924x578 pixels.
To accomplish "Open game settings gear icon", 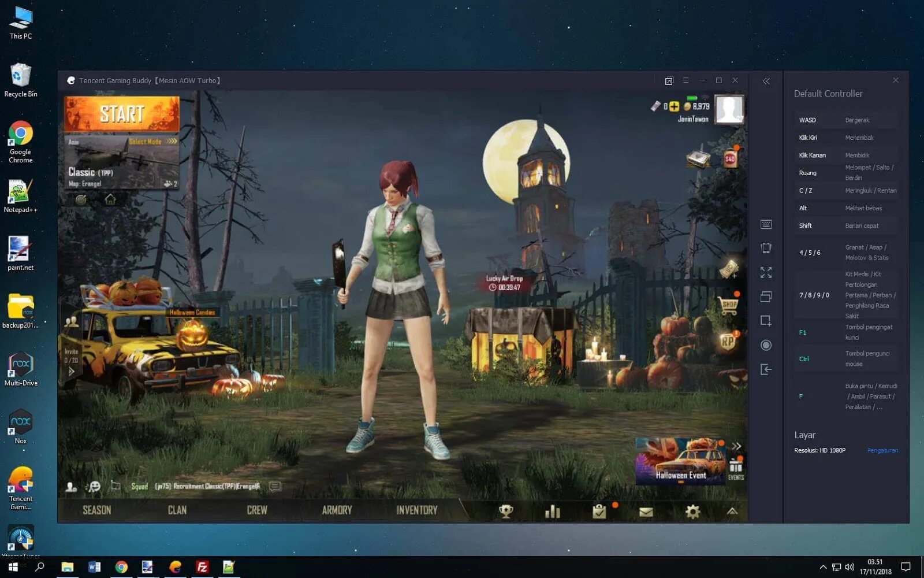I will pos(692,511).
